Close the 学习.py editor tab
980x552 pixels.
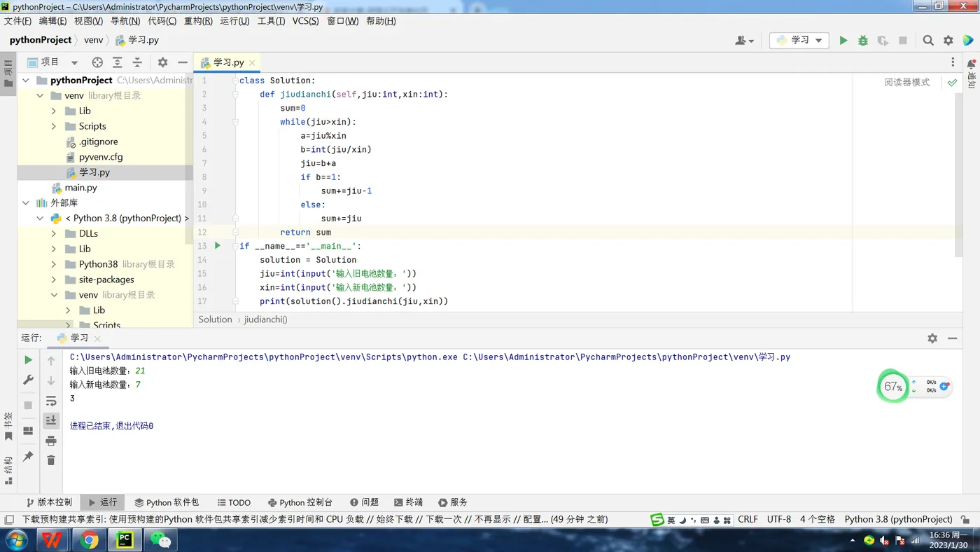click(x=252, y=63)
